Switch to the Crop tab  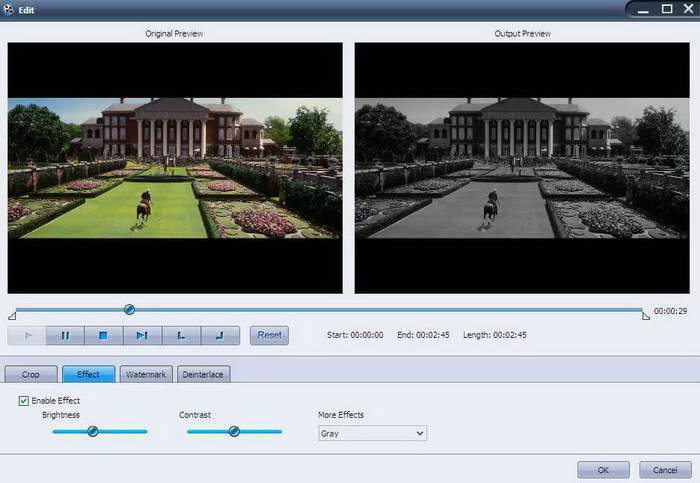(31, 374)
